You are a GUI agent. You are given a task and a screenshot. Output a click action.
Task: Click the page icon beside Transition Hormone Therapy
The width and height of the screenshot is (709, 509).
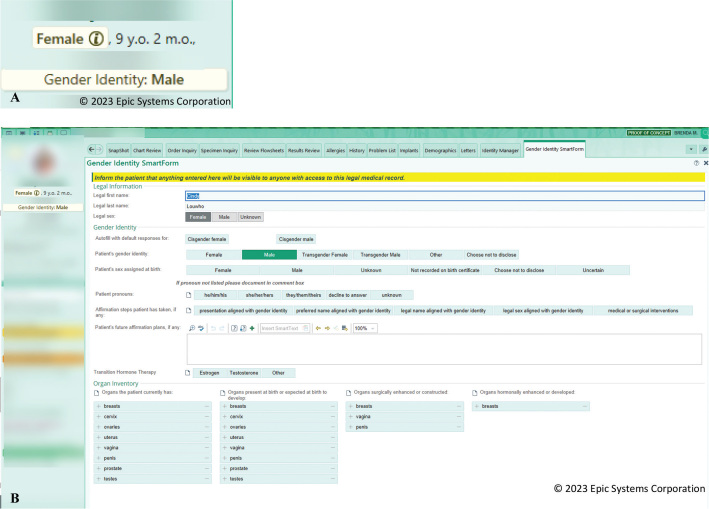188,373
